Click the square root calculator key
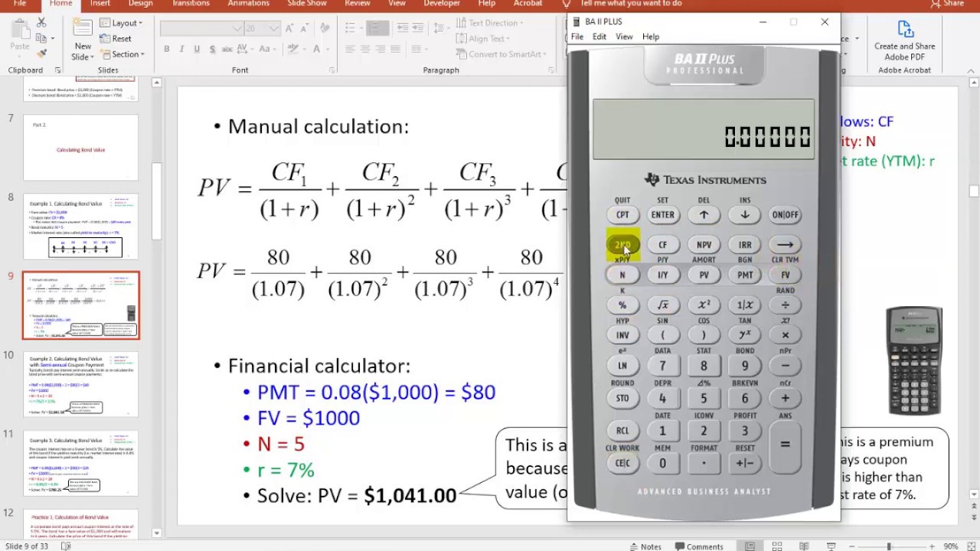Screen dimensions: 980x551 coord(663,305)
